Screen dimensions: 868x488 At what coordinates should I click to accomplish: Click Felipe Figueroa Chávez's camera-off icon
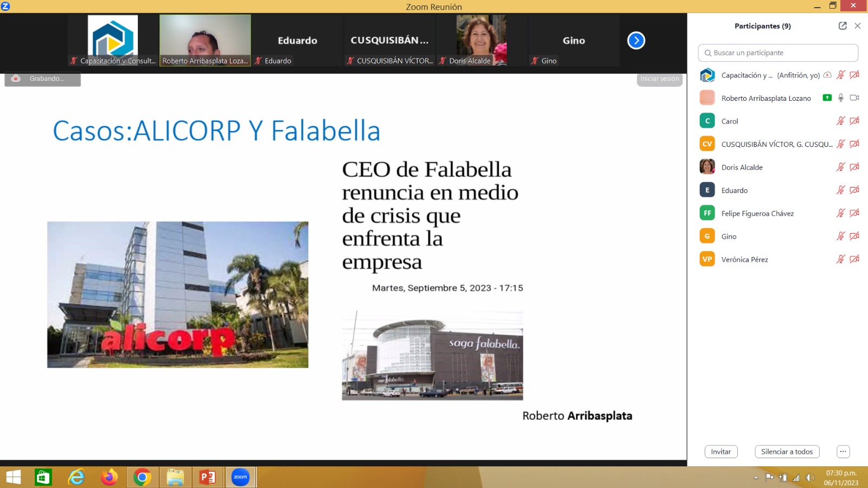854,213
